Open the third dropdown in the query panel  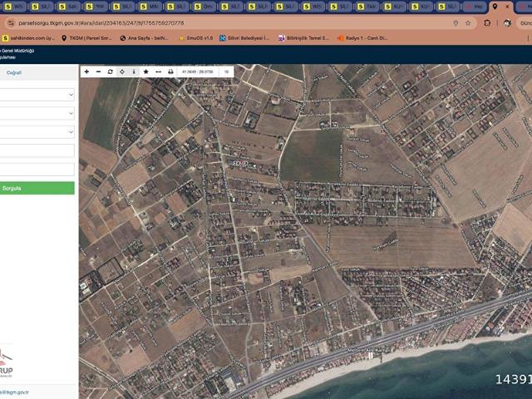pyautogui.click(x=37, y=131)
